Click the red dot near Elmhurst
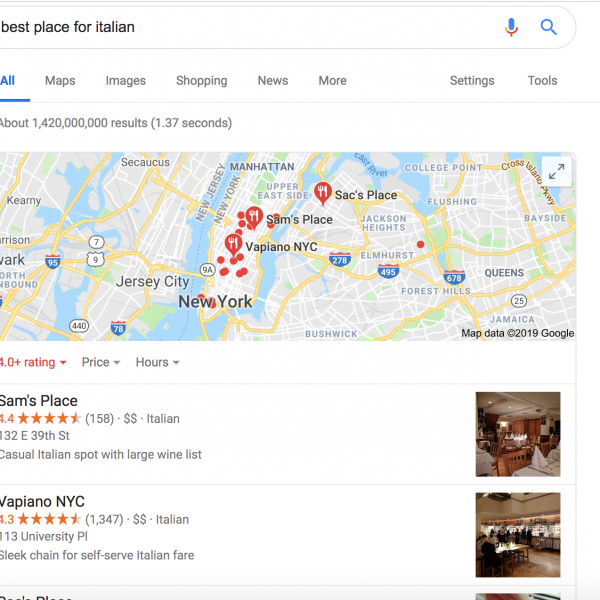The image size is (600, 600). 420,244
